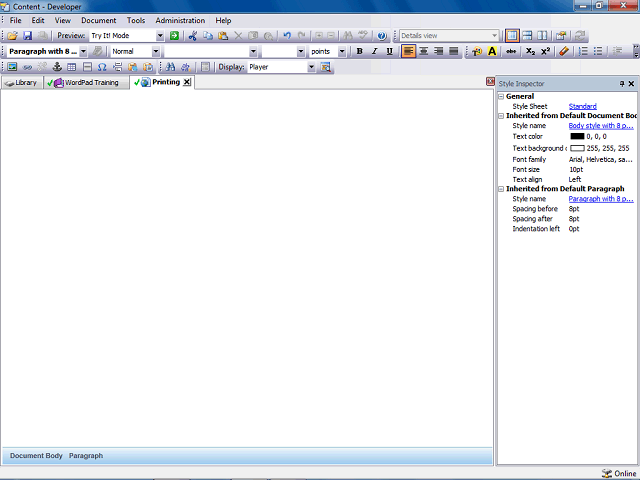Image resolution: width=640 pixels, height=480 pixels.
Task: Click the Online status indicator
Action: (619, 473)
